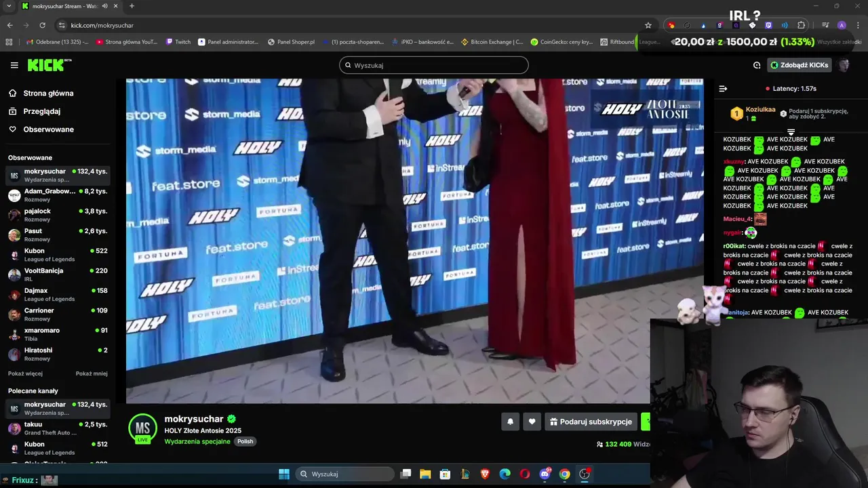Open Kubon in the Obserwowane list

click(x=58, y=255)
